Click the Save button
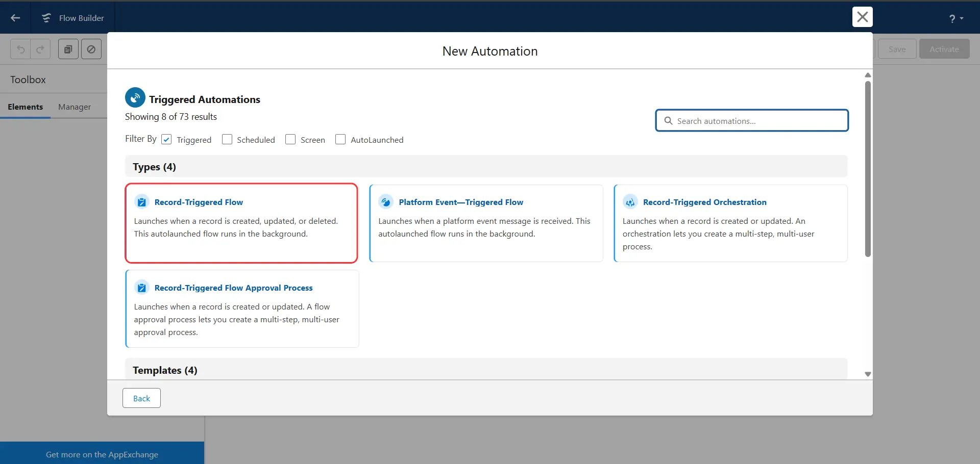Screen dimensions: 980x464 [897, 49]
